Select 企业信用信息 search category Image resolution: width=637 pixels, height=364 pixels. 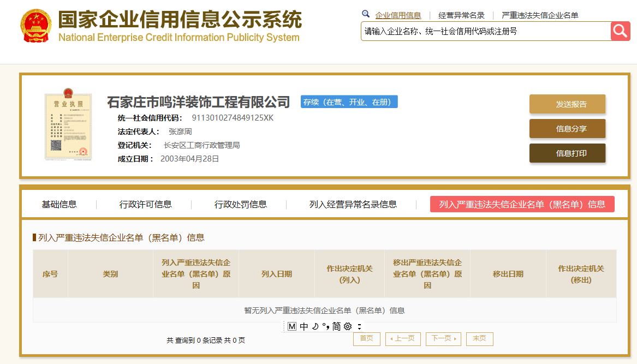pyautogui.click(x=398, y=15)
